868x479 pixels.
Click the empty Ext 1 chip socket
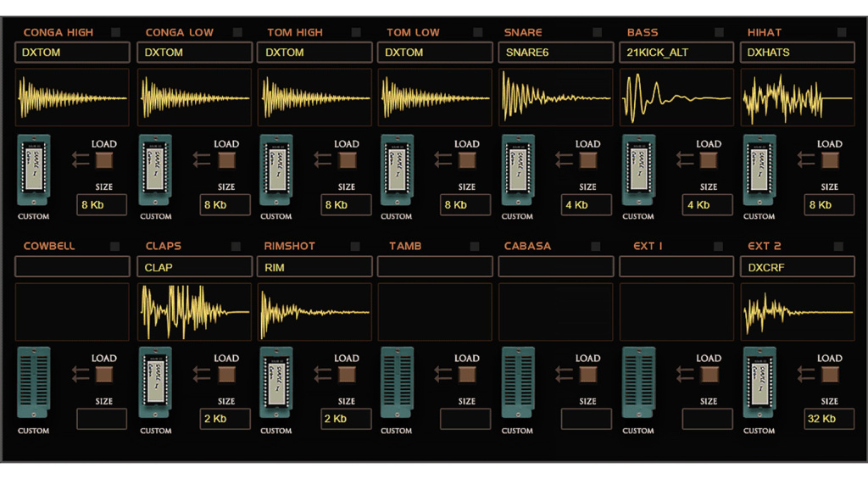639,382
